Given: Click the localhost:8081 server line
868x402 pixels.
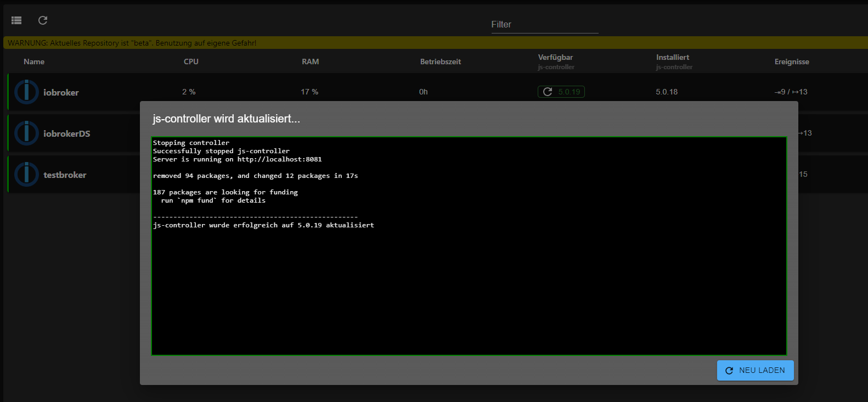Looking at the screenshot, I should [238, 159].
